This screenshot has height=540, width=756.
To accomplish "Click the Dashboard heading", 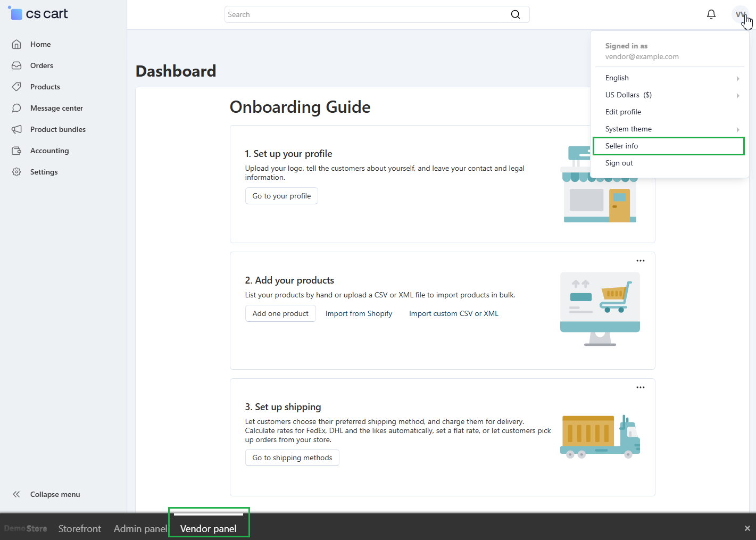I will click(176, 71).
